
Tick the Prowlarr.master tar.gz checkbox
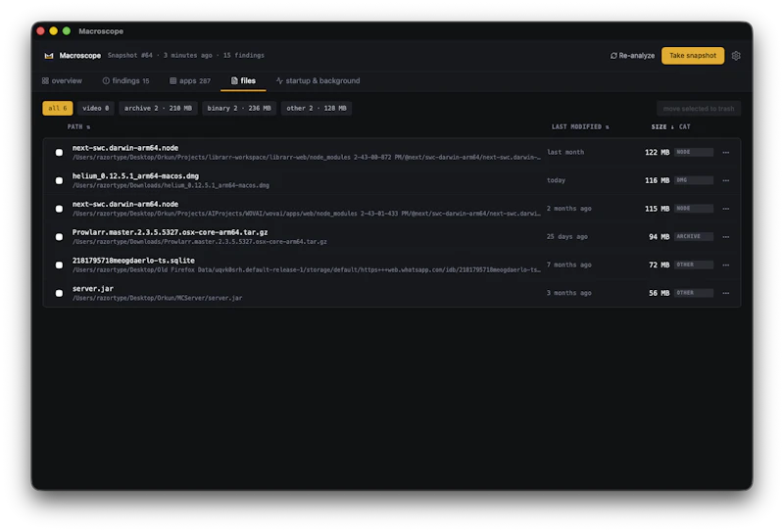59,236
